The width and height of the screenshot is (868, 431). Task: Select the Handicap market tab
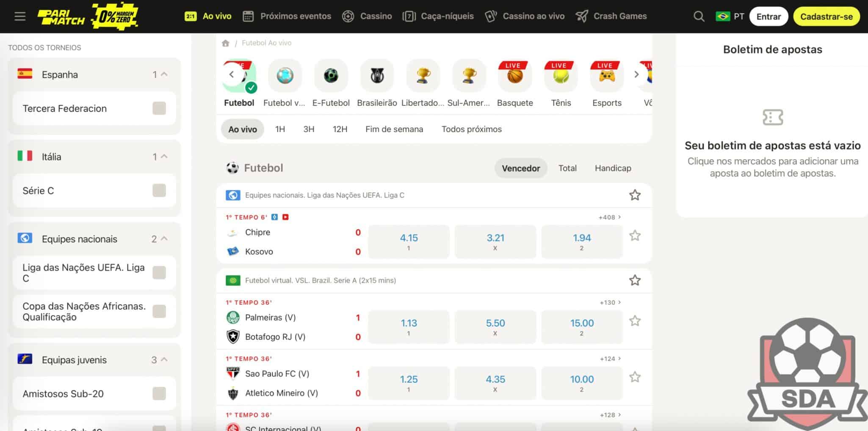point(613,169)
